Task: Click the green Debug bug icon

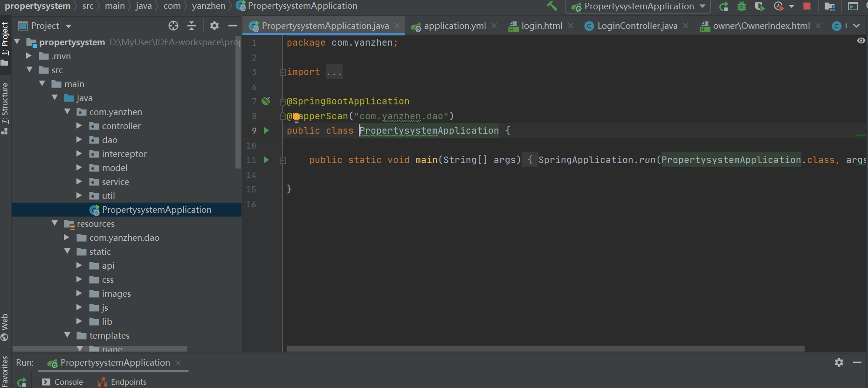Action: (742, 7)
